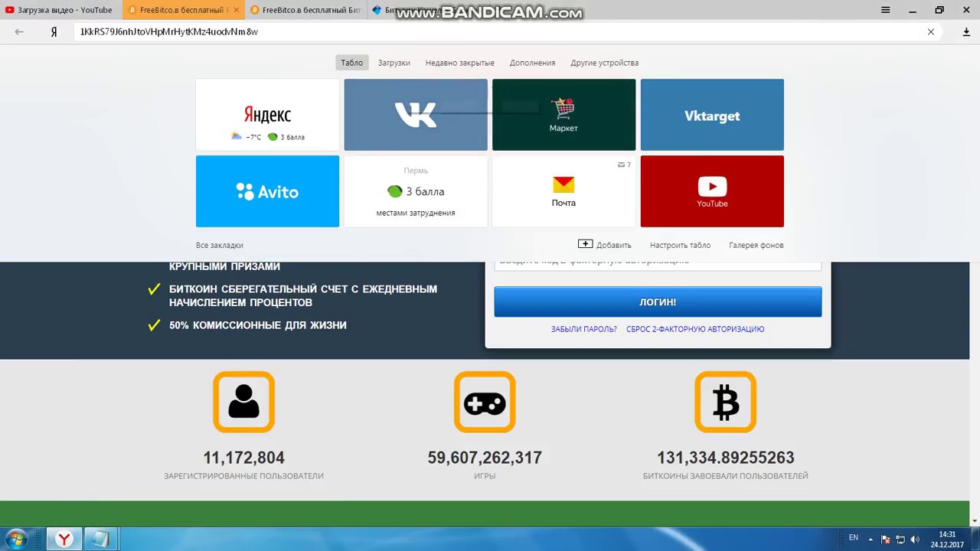Click СБРОС 2-ФАКТОРНУЮ АВТОРИЗАЦИЮ link
Image resolution: width=980 pixels, height=551 pixels.
pyautogui.click(x=695, y=329)
